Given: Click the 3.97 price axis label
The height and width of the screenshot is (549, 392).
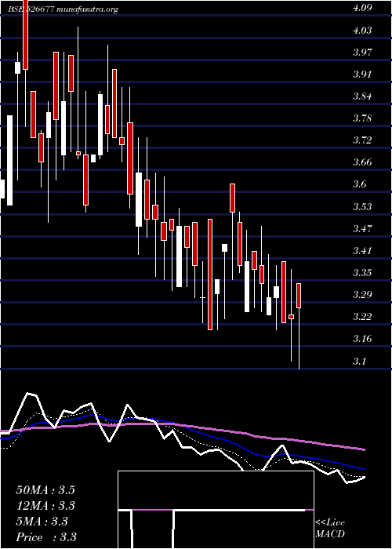Looking at the screenshot, I should pyautogui.click(x=362, y=53).
